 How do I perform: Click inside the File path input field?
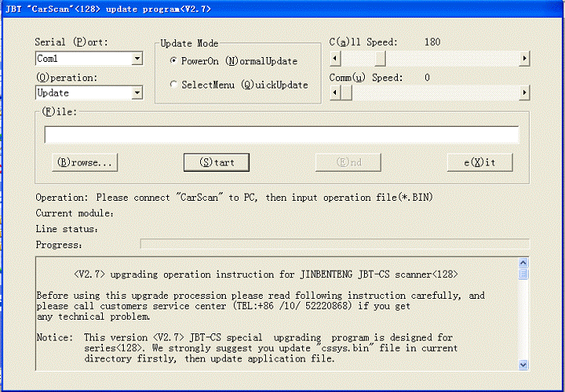(281, 135)
